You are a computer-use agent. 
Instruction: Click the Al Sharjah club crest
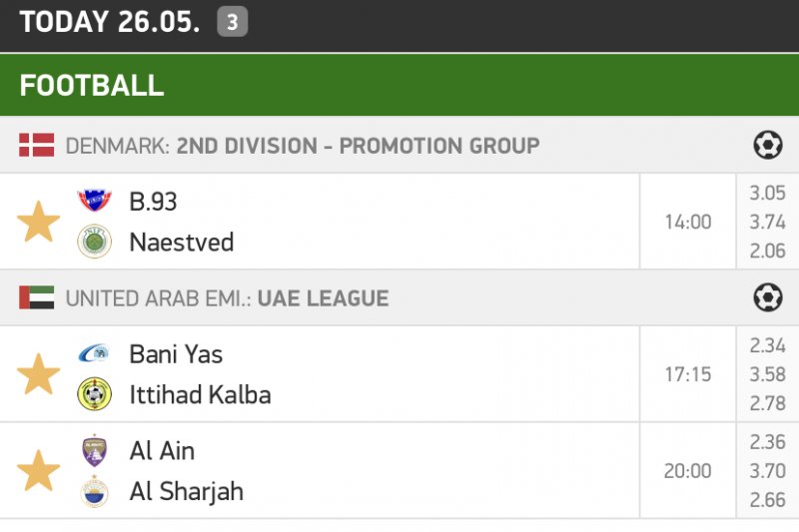(94, 491)
